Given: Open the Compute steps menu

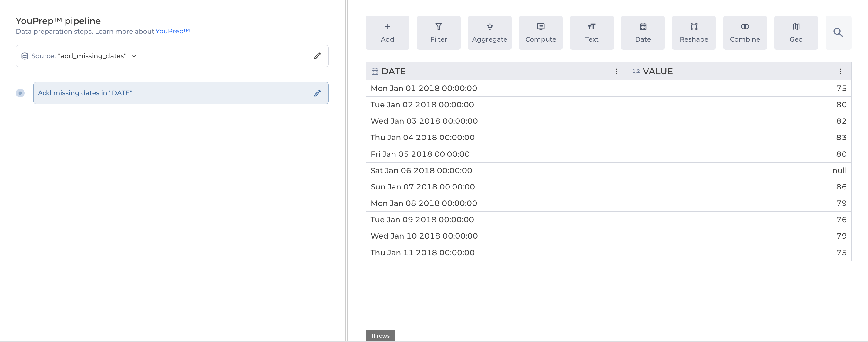Looking at the screenshot, I should [x=540, y=33].
